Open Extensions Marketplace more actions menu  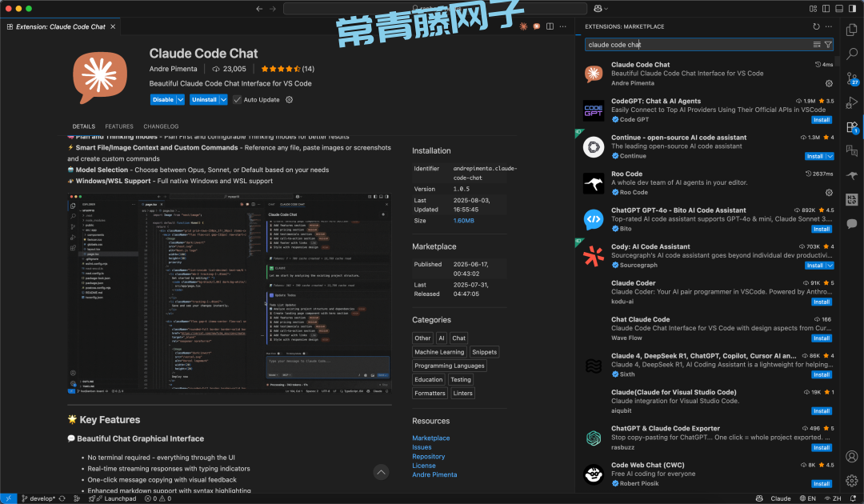[829, 26]
